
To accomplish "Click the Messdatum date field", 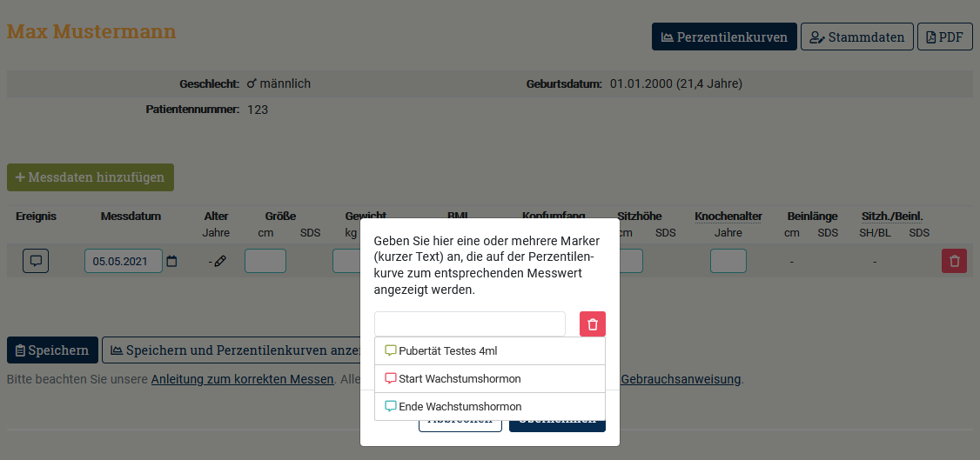I will point(123,261).
